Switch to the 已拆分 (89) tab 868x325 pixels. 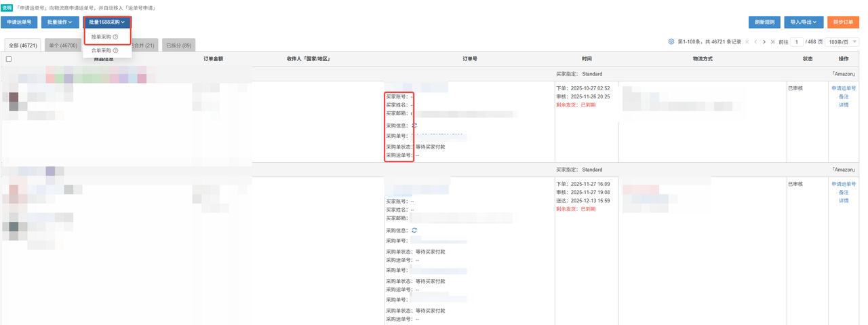[x=178, y=45]
